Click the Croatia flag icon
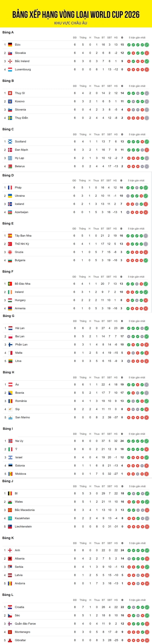Image resolution: width=152 pixels, height=644 pixels. pyautogui.click(x=10, y=607)
